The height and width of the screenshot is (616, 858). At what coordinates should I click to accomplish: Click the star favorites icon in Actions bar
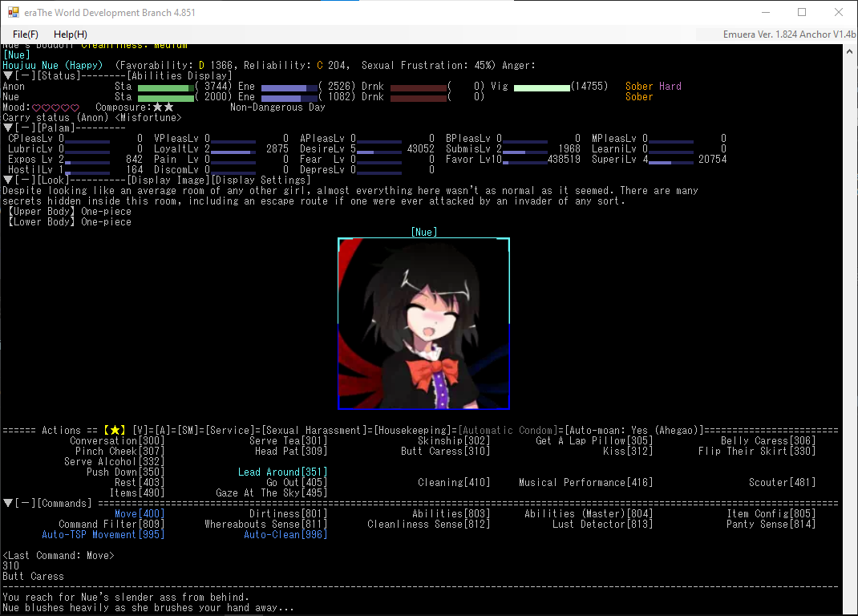(114, 431)
